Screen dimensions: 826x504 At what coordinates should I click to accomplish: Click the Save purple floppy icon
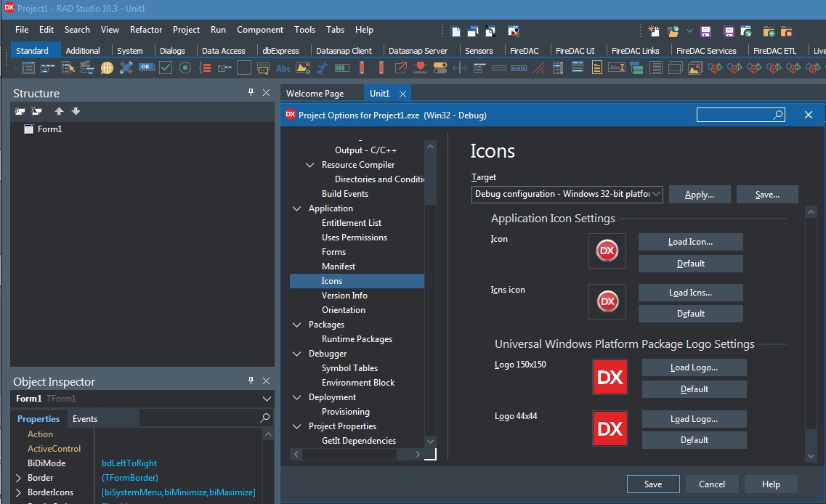click(x=706, y=32)
